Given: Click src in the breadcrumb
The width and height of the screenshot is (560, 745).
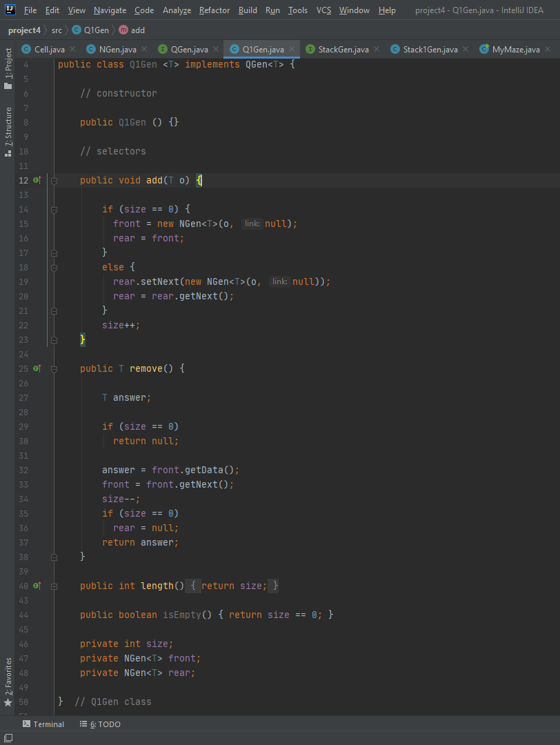Looking at the screenshot, I should [x=57, y=30].
